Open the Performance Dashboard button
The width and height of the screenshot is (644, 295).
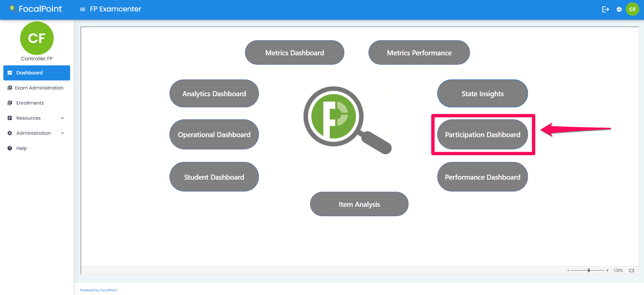tap(483, 177)
